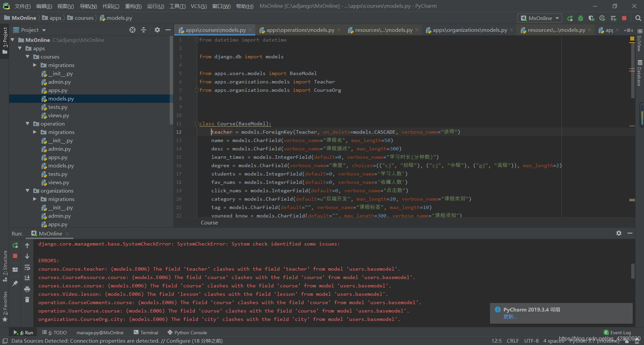Open Project panel settings gear
Image resolution: width=644 pixels, height=345 pixels.
point(157,30)
